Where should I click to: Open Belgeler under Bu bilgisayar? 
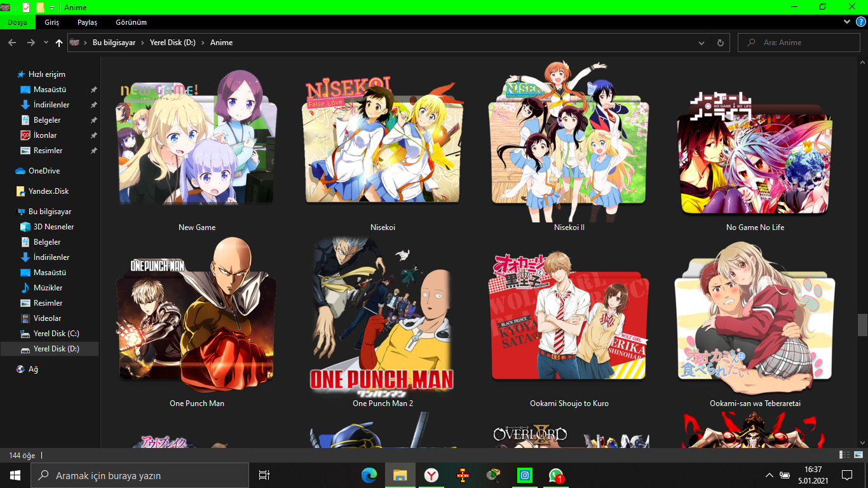(x=47, y=242)
